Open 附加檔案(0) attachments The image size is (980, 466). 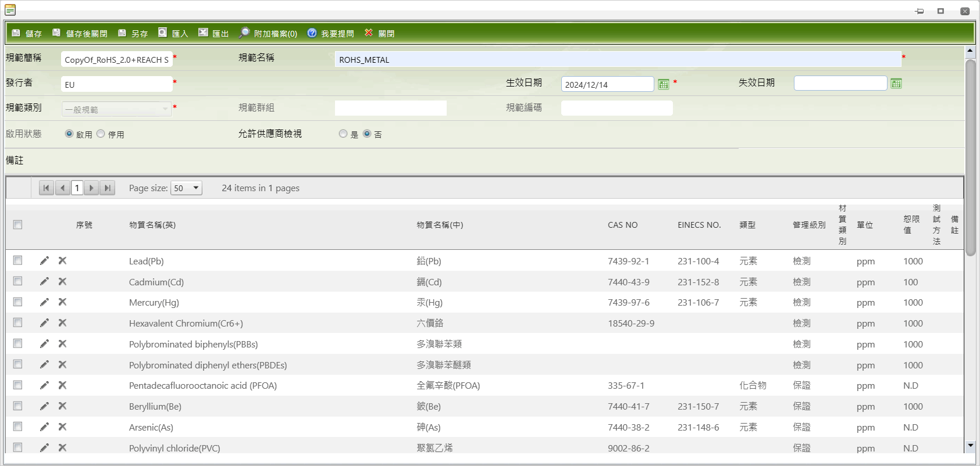268,34
